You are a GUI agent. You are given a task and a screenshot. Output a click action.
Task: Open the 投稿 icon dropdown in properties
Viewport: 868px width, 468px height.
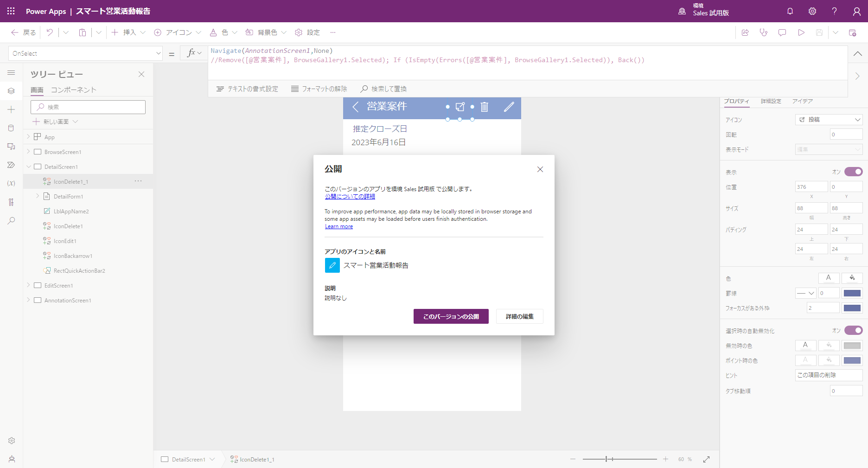click(829, 120)
